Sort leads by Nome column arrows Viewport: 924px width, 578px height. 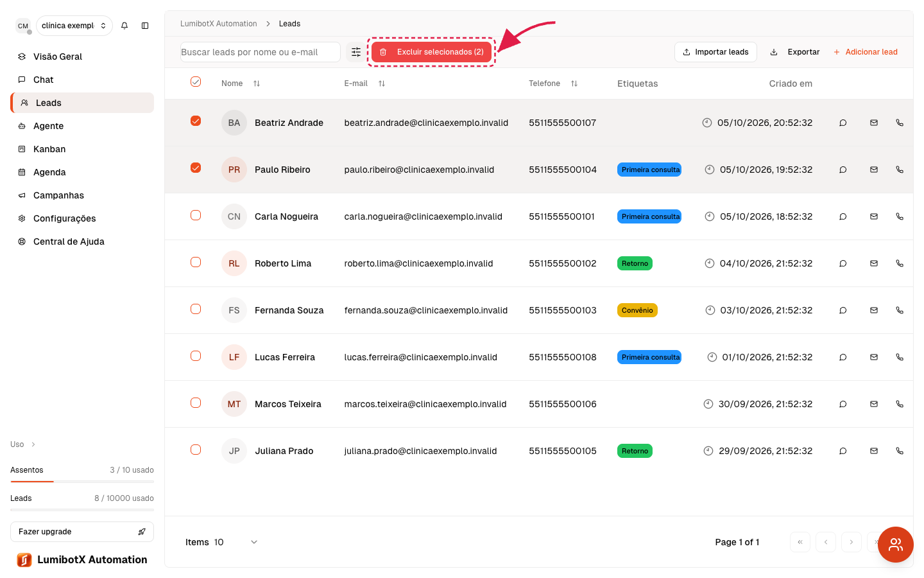point(257,83)
